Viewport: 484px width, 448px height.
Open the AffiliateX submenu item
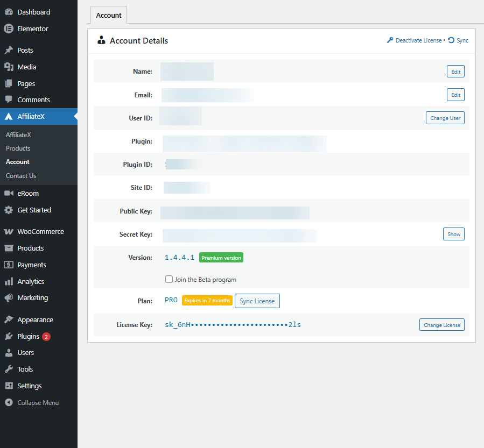click(18, 135)
